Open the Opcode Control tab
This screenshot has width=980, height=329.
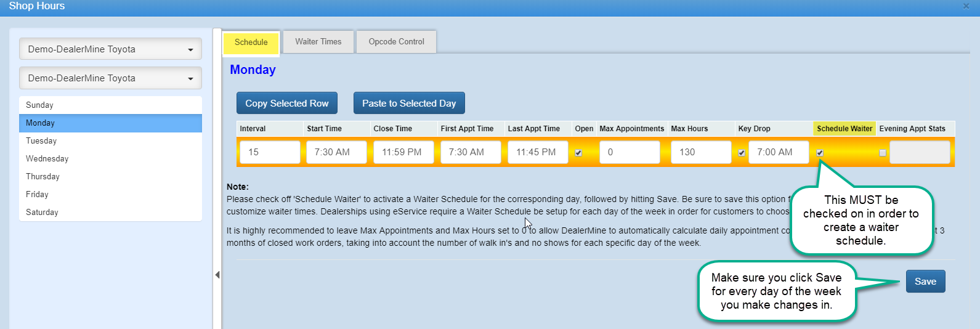click(396, 42)
